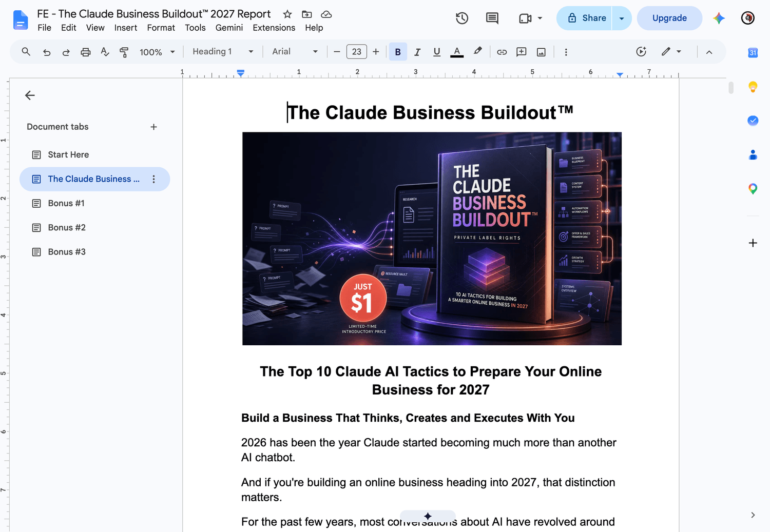Viewport: 770px width, 532px height.
Task: Increase font size with plus
Action: 376,52
